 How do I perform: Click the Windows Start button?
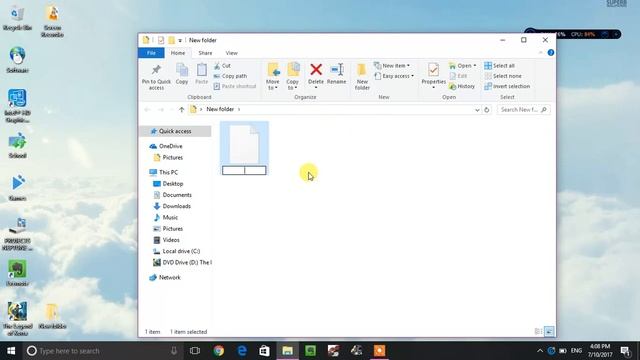pyautogui.click(x=11, y=351)
